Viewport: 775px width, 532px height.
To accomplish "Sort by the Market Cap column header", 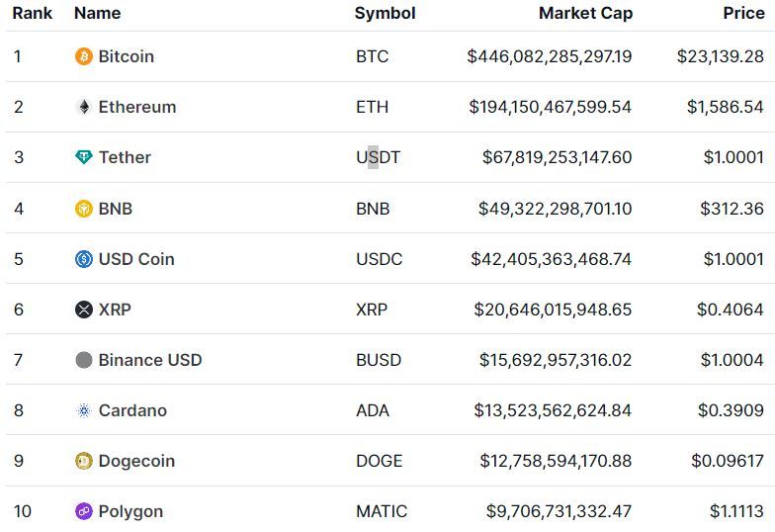I will click(585, 14).
